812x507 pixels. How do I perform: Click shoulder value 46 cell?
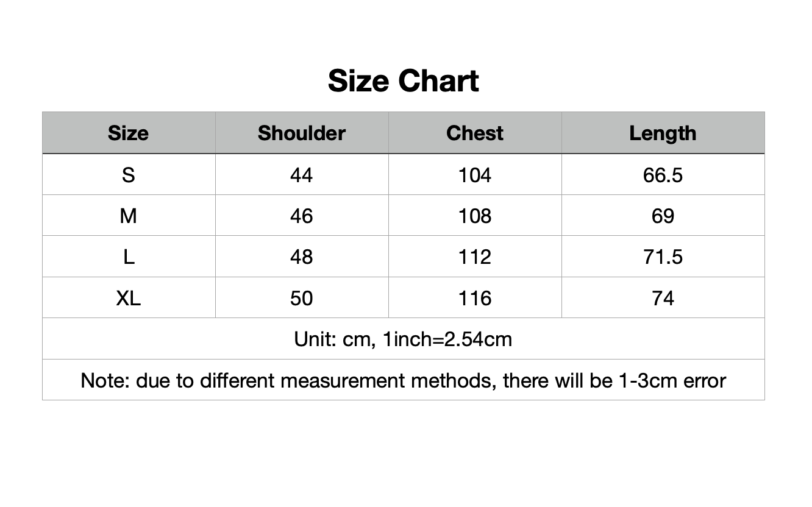point(301,216)
